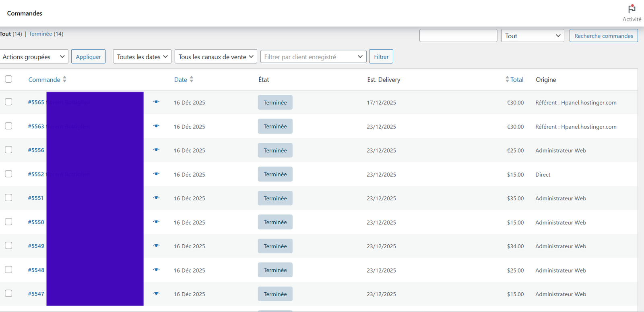Open order #5552 link
The width and height of the screenshot is (644, 312).
(x=36, y=174)
